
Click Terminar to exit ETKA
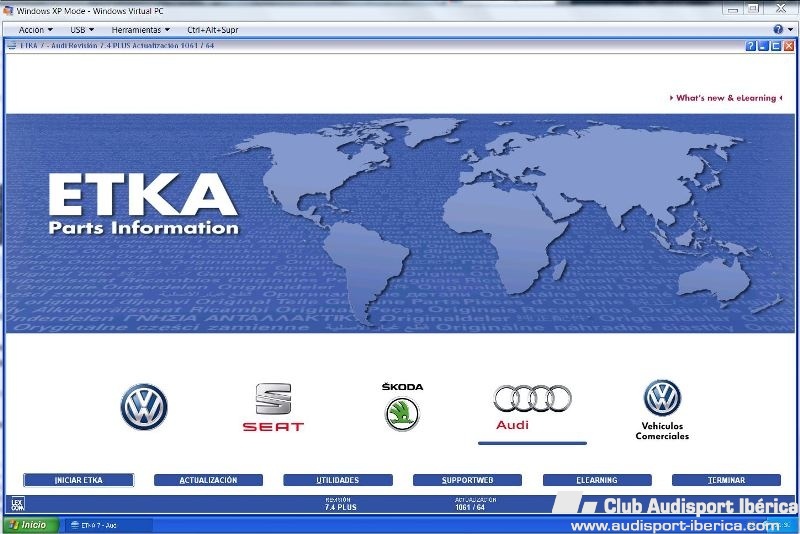(x=726, y=480)
